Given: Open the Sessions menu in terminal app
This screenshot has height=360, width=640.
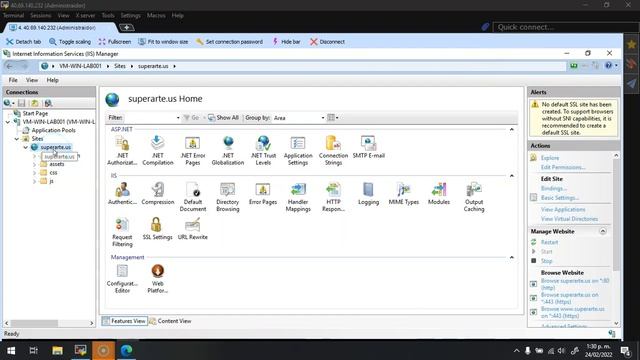Looking at the screenshot, I should click(x=41, y=16).
